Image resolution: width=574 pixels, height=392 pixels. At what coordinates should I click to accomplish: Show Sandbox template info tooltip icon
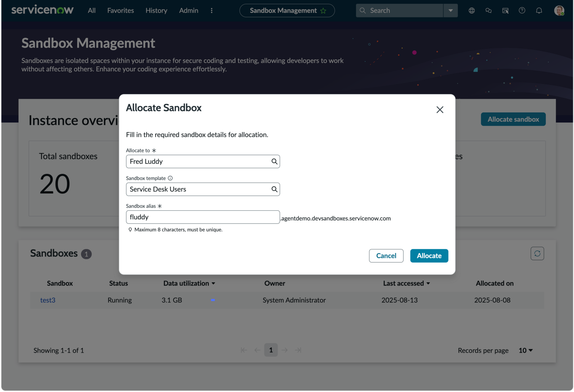[170, 178]
